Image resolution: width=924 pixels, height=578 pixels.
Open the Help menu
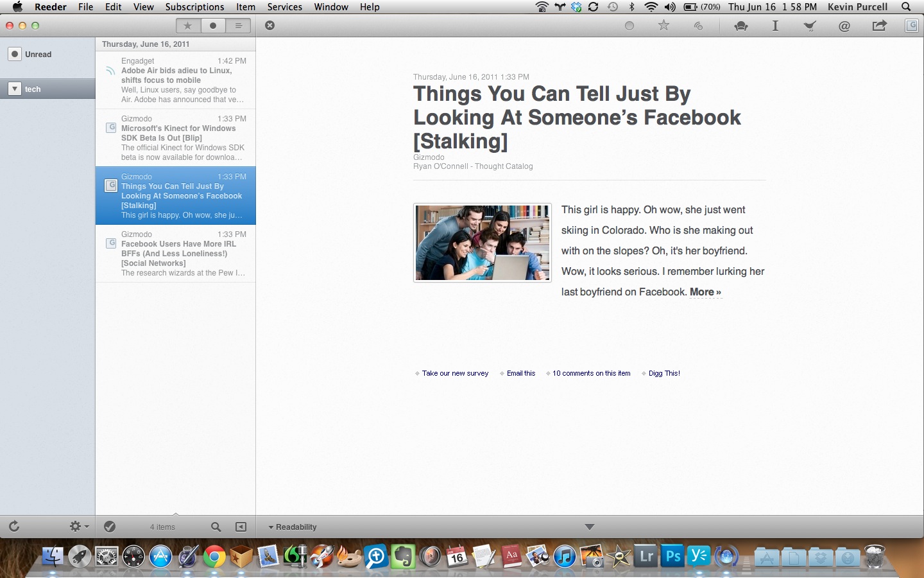[370, 7]
